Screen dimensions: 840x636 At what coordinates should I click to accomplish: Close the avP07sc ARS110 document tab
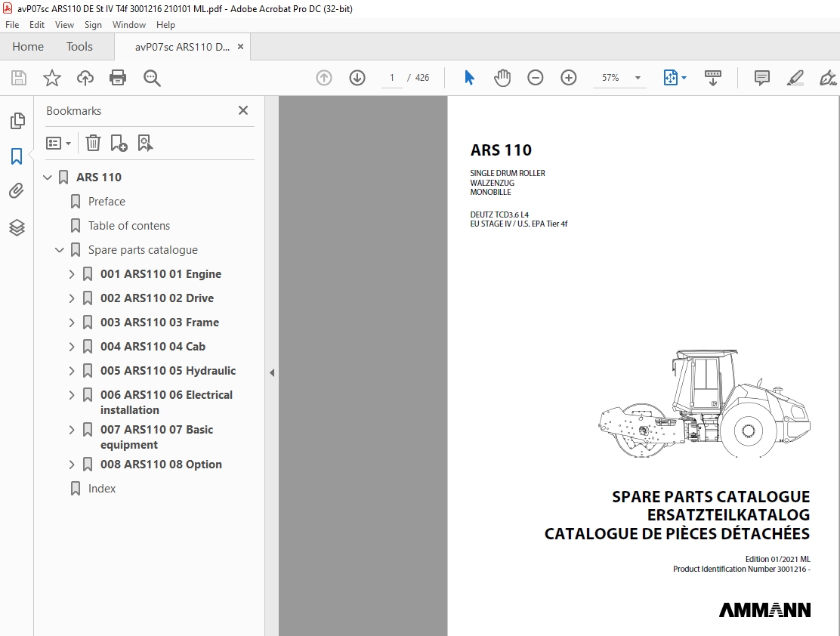tap(240, 47)
